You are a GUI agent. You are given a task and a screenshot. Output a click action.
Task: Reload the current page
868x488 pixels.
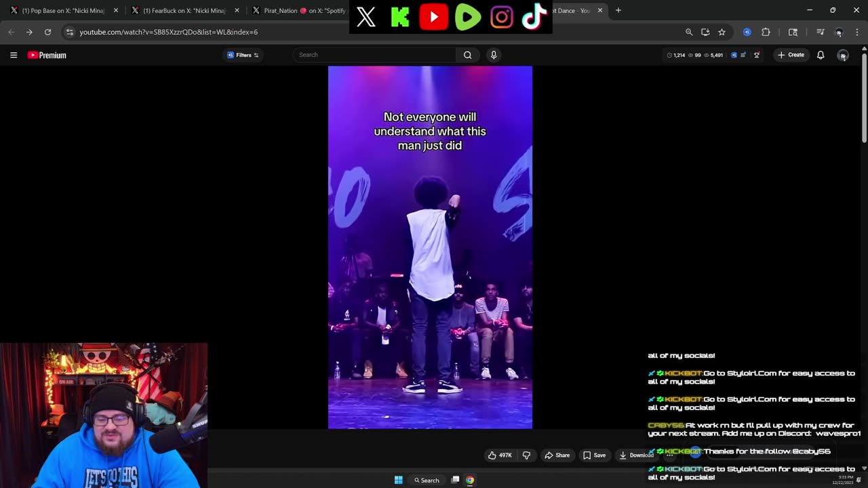47,32
